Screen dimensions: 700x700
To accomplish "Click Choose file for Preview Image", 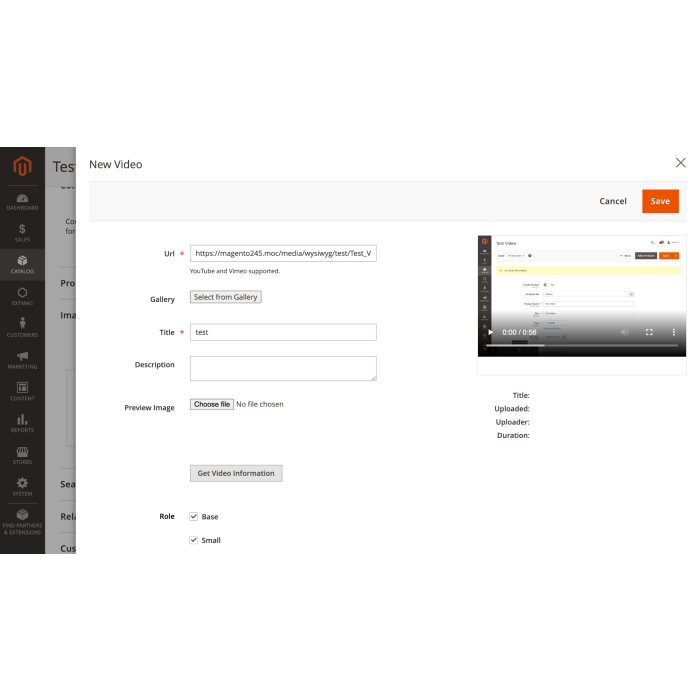I will [x=212, y=404].
